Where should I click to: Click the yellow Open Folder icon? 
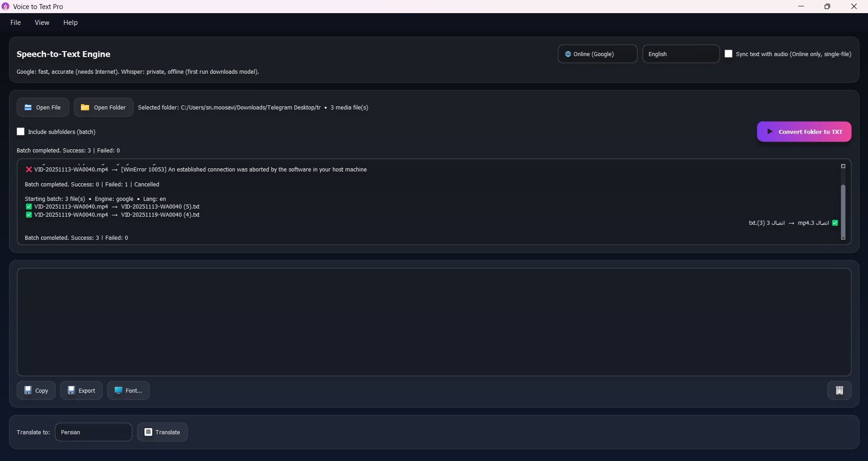[85, 107]
